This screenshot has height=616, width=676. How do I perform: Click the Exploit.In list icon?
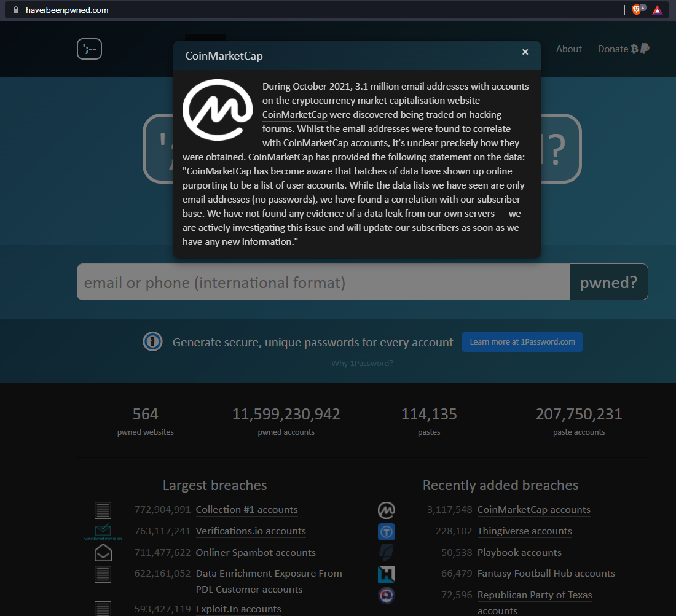click(103, 609)
